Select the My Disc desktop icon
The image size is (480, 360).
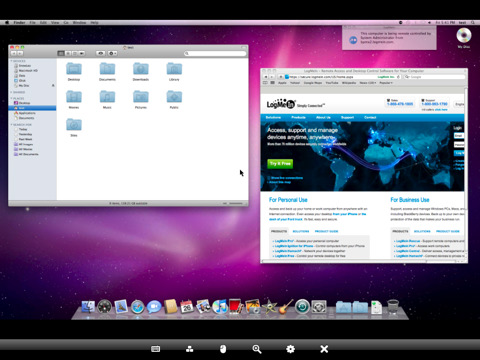point(464,38)
